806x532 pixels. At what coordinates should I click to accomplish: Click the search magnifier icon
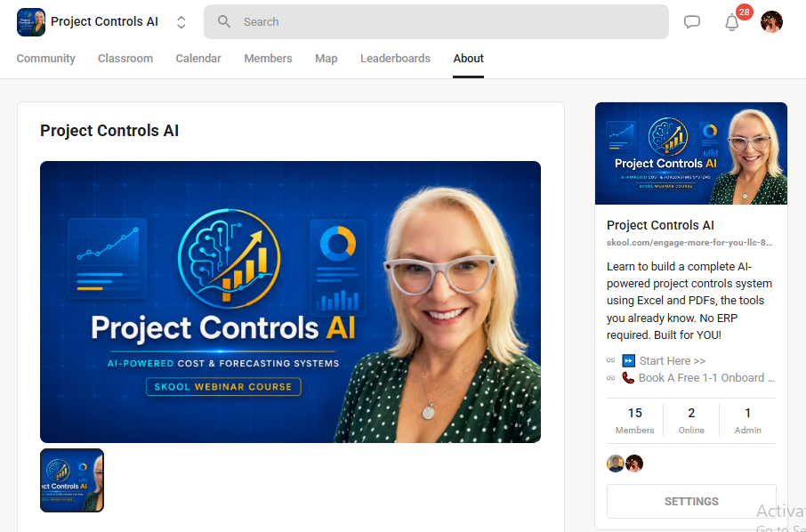click(223, 21)
